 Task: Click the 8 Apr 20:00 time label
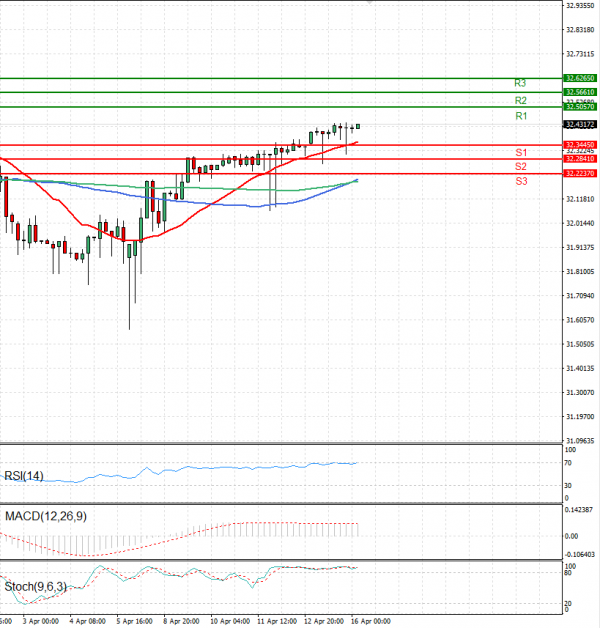[181, 621]
